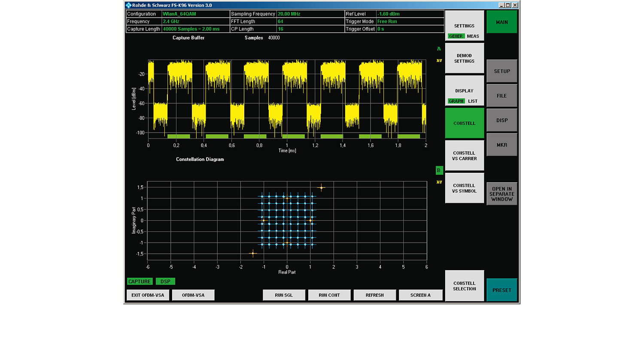Viewport: 644px width, 343px height.
Task: Click the CAPTURE status indicator
Action: (x=139, y=281)
